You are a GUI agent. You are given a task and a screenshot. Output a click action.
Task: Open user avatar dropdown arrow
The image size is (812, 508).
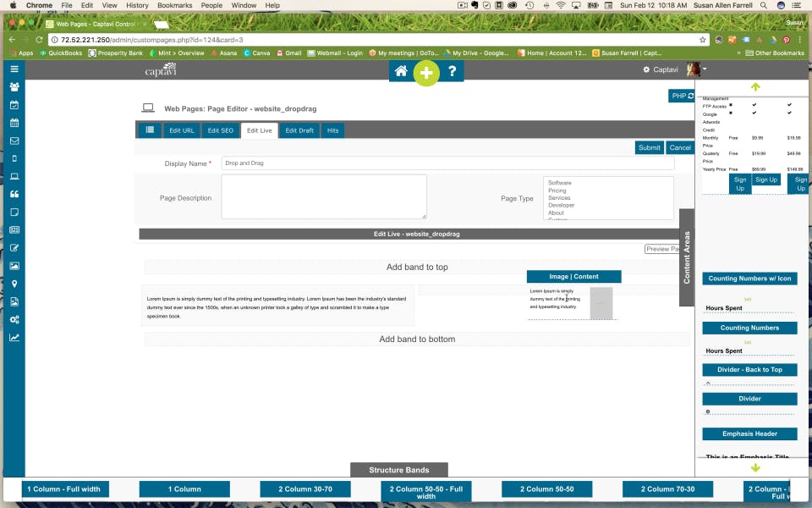[705, 69]
